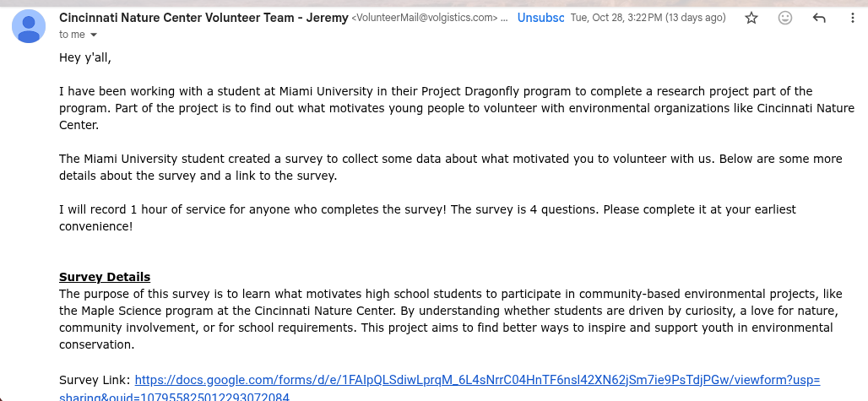Click the paragraph starting "The Miami University student"

[x=422, y=167]
